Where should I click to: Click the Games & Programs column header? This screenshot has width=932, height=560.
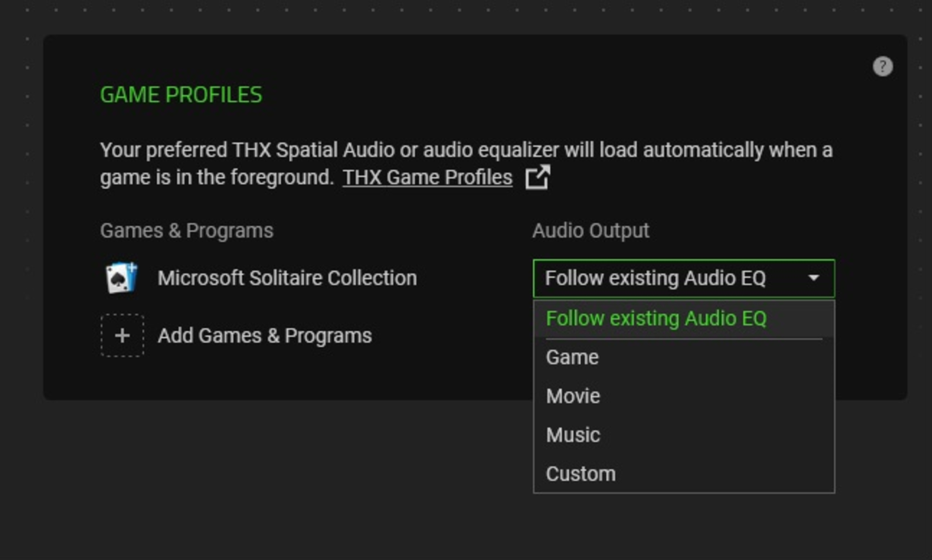click(187, 231)
